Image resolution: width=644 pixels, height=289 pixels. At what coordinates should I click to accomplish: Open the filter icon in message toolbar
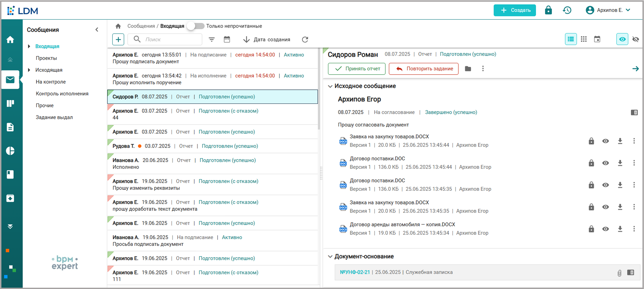pos(211,39)
